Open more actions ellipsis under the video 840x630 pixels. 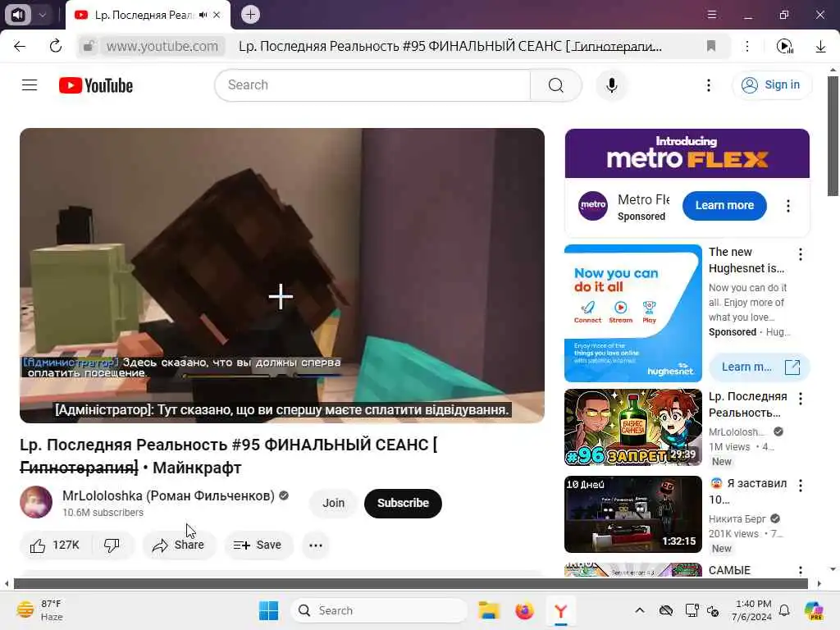(x=316, y=546)
